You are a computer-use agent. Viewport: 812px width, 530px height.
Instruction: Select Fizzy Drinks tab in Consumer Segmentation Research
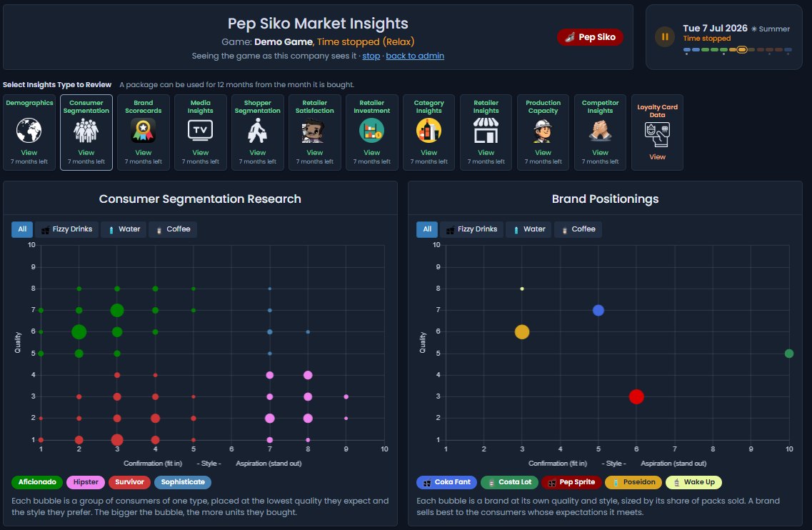[67, 229]
